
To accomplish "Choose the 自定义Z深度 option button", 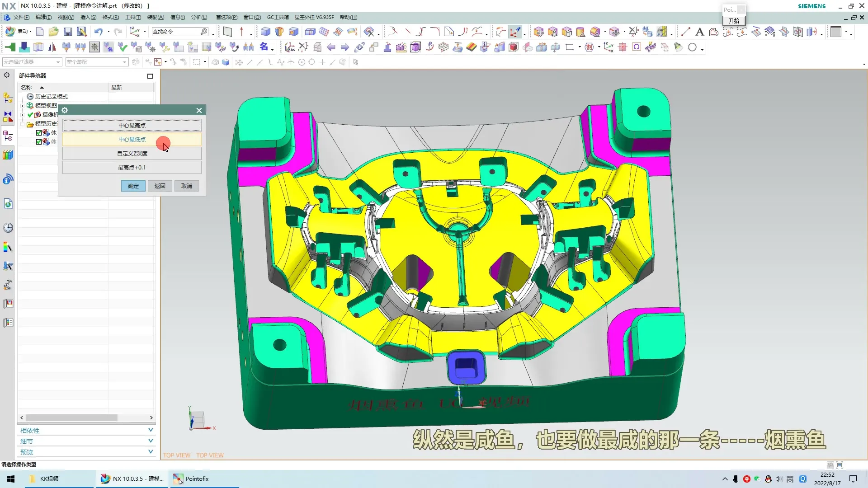I will (x=132, y=154).
